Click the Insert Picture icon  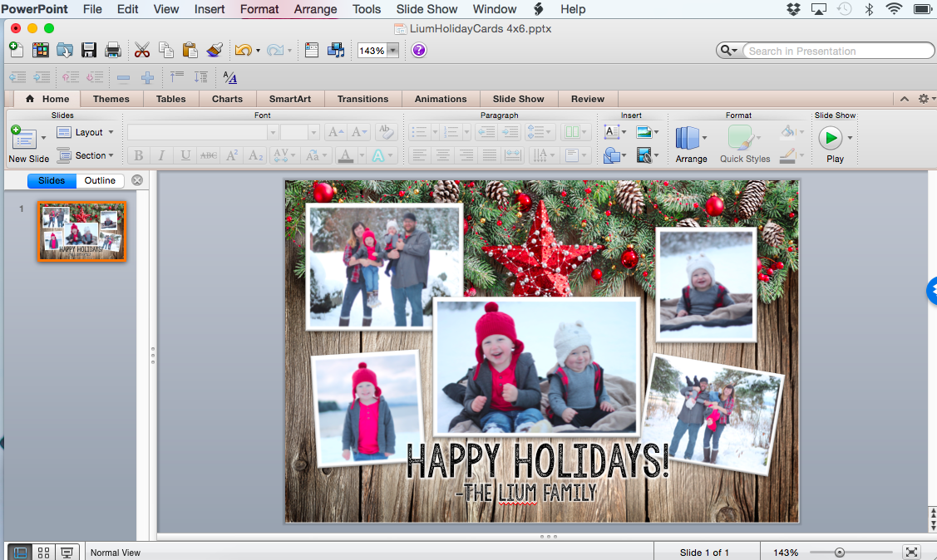pos(644,132)
